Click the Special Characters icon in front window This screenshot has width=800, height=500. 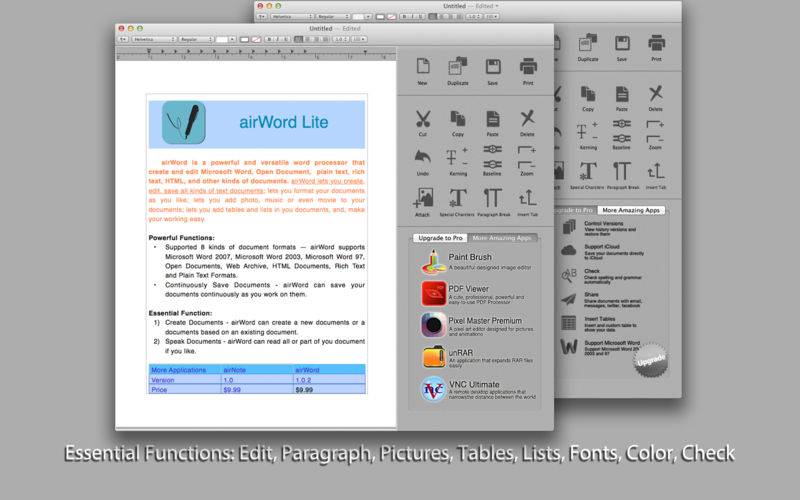(458, 198)
